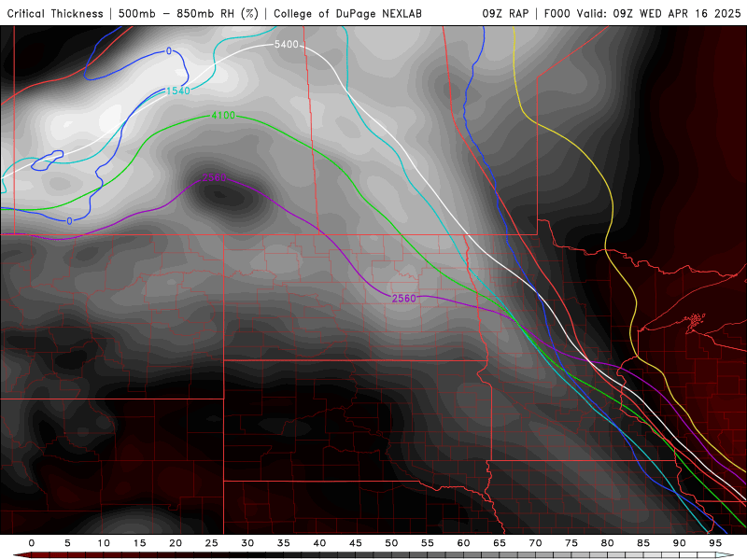The image size is (747, 560).
Task: Click the 85 value on the RH legend
Action: coord(643,543)
